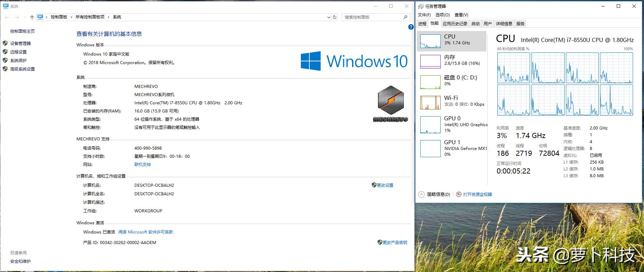Click Change product key link
The height and width of the screenshot is (272, 644).
395,242
